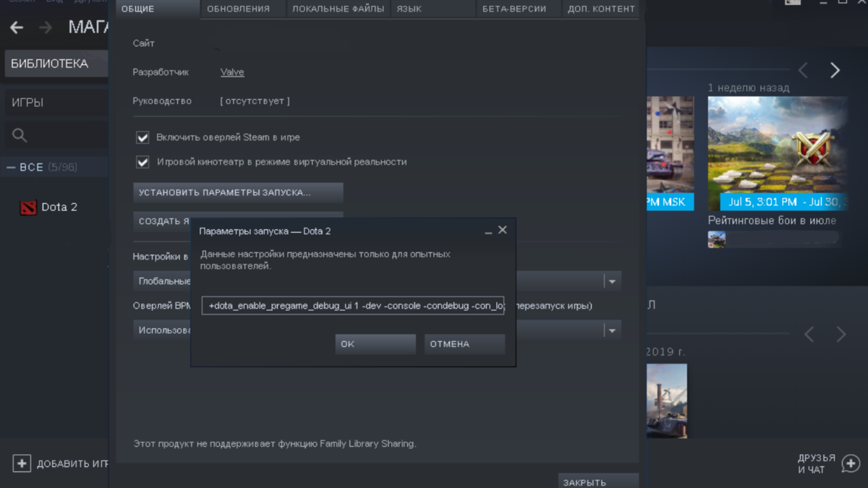Collapse the ВСЕ games category
Screen dimensions: 868x488
(x=11, y=167)
